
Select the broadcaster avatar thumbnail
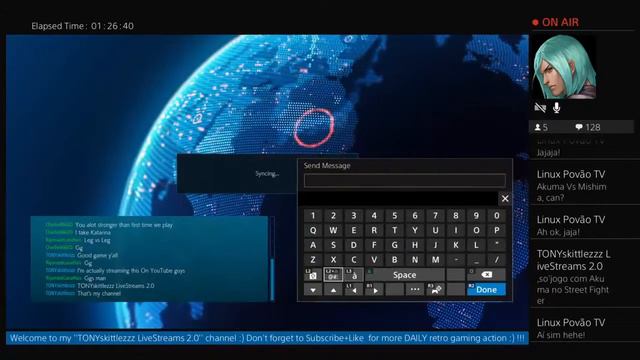point(564,67)
